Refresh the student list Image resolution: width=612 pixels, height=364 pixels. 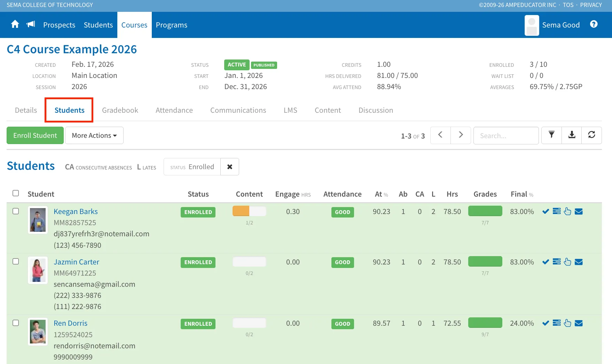591,135
